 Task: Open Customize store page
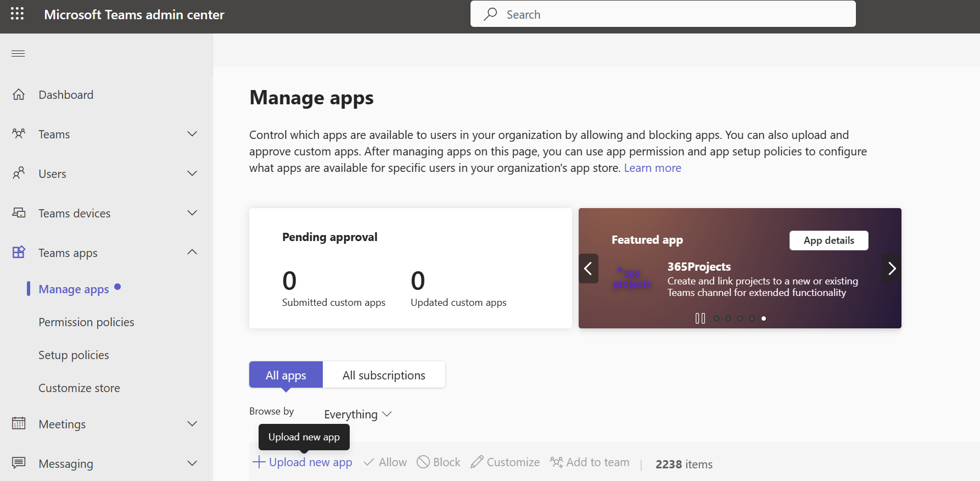coord(79,388)
